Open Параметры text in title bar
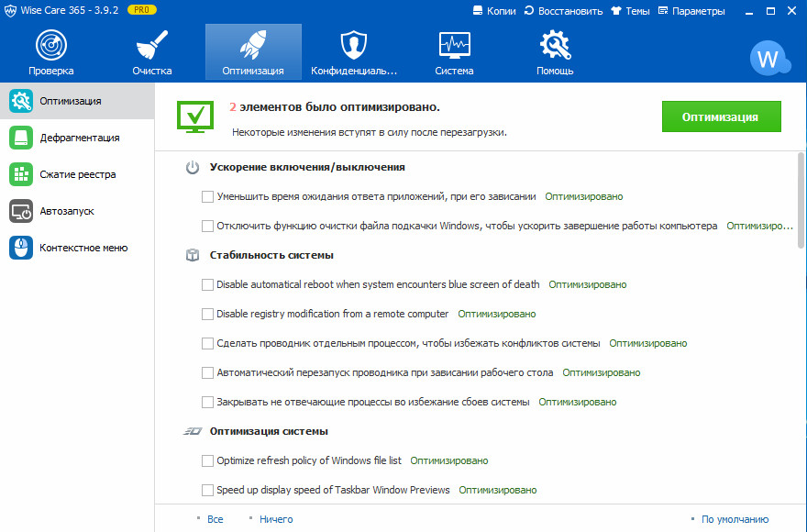 point(699,11)
